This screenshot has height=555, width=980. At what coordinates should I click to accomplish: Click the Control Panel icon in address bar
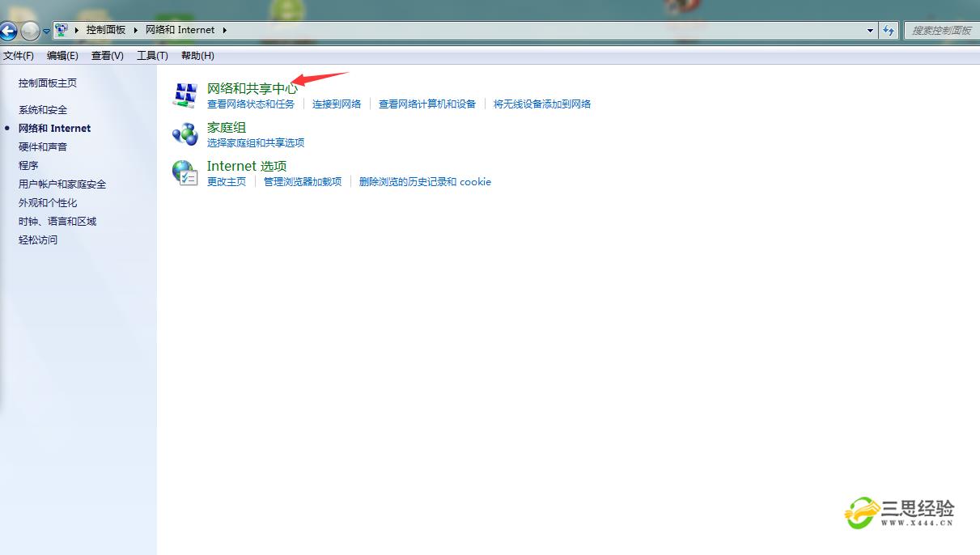pyautogui.click(x=62, y=30)
